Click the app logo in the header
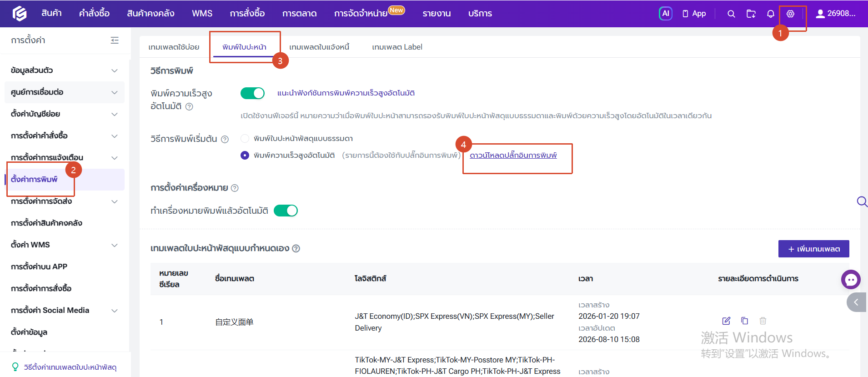The height and width of the screenshot is (377, 868). coord(19,14)
